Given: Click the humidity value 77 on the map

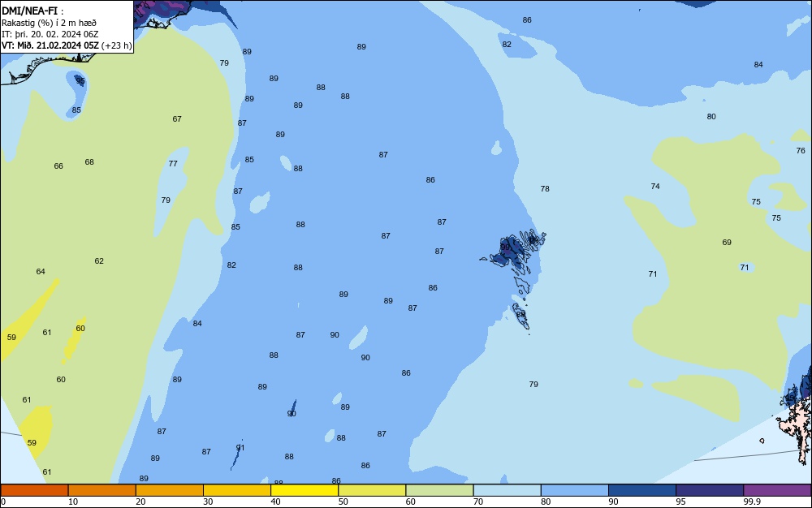Looking at the screenshot, I should point(173,163).
